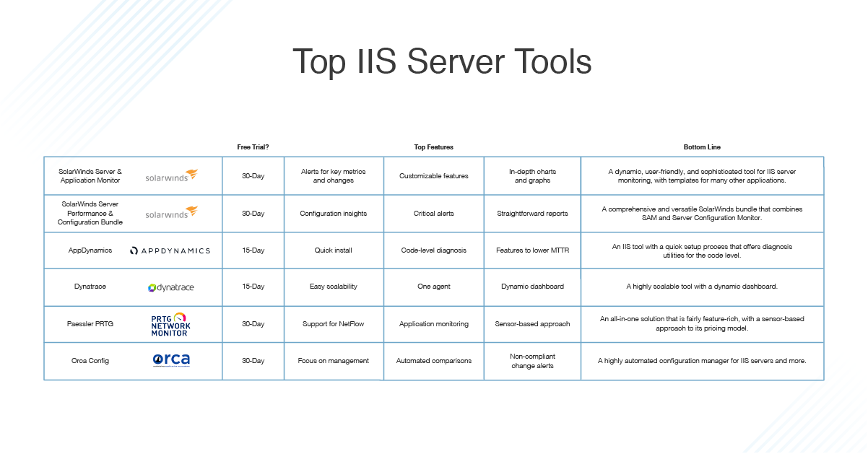Click the Support for NetFlow cell
868x454 pixels.
[x=334, y=324]
